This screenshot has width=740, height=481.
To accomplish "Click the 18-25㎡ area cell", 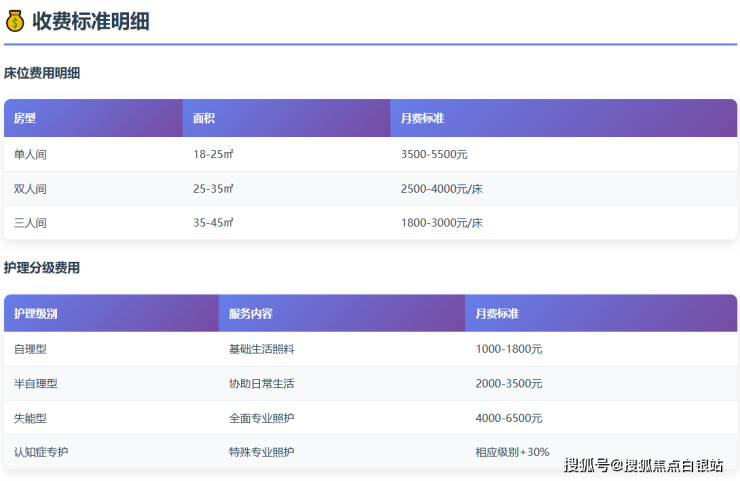I will 213,155.
